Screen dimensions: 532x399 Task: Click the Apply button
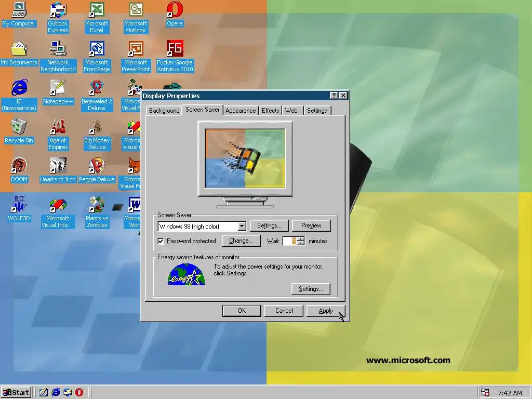click(x=325, y=311)
